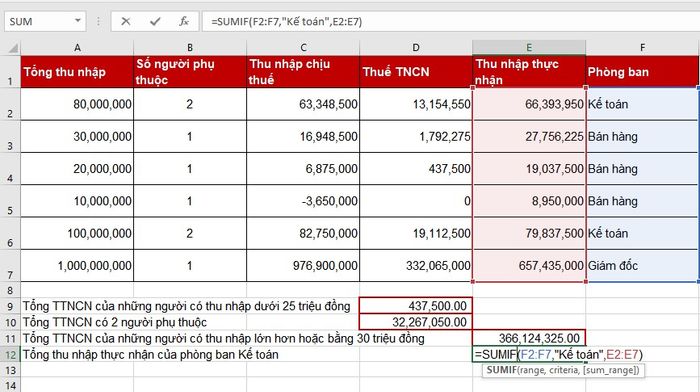Select cell with Giám đốc
The image size is (700, 392).
[x=642, y=266]
